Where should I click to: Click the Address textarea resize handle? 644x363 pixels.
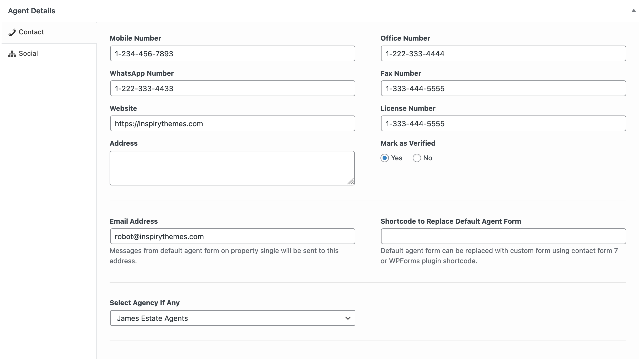351,181
